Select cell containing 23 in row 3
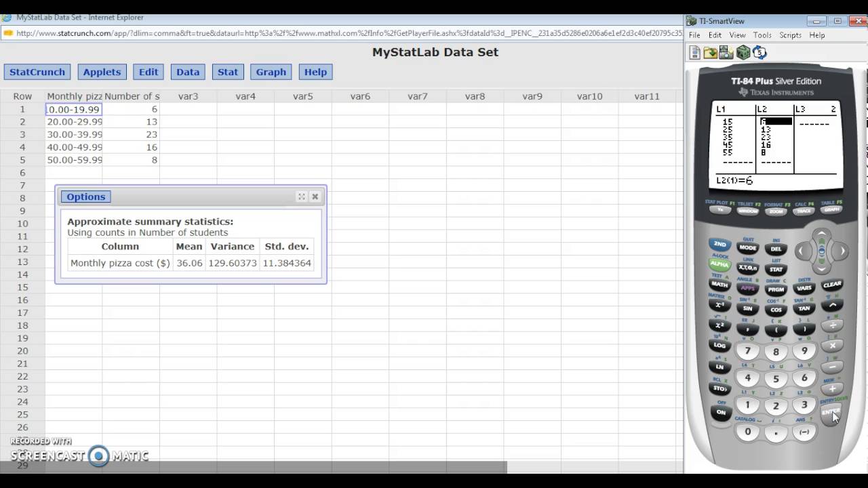 132,134
